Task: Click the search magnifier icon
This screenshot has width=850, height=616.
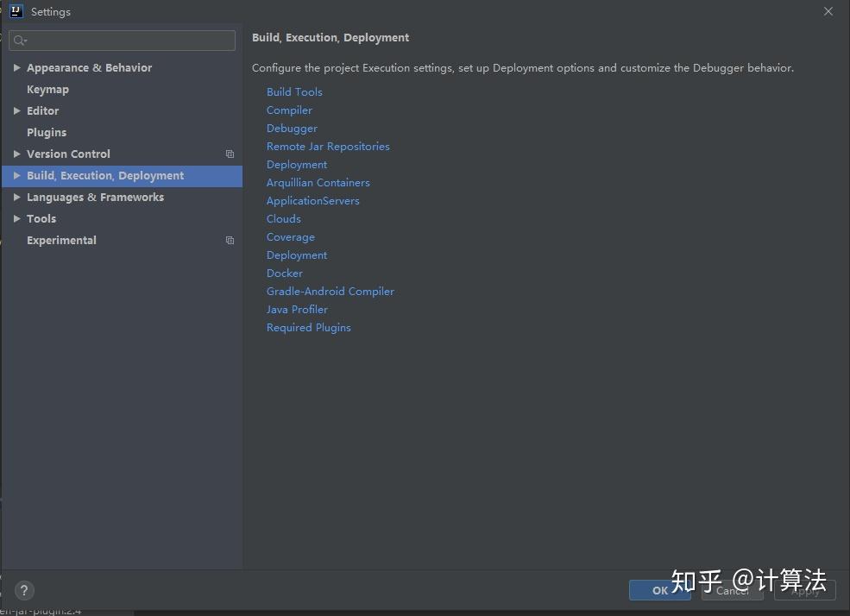Action: [20, 41]
